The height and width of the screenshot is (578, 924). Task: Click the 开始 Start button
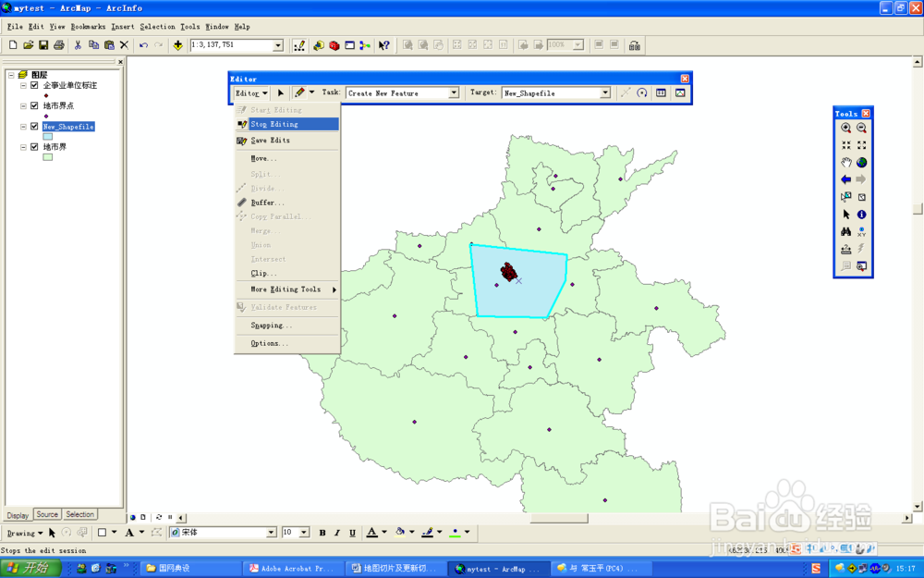click(30, 568)
